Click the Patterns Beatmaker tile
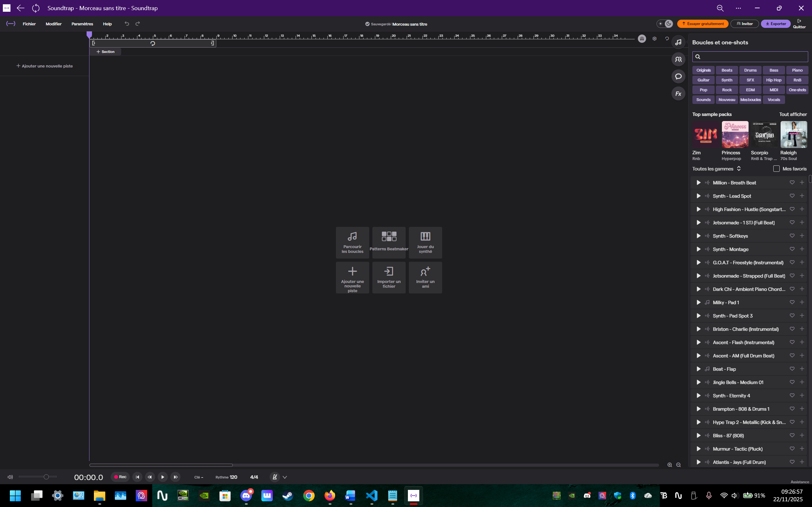The width and height of the screenshot is (812, 507). [x=389, y=242]
